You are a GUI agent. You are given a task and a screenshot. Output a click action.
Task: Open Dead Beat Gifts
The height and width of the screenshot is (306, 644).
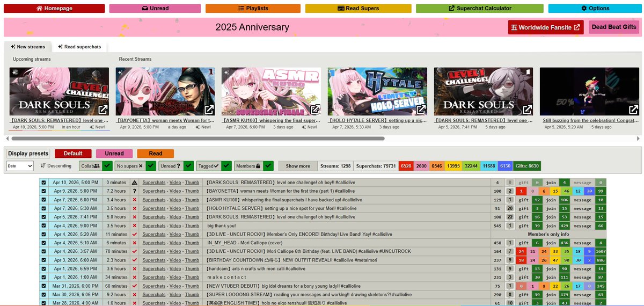click(x=614, y=27)
